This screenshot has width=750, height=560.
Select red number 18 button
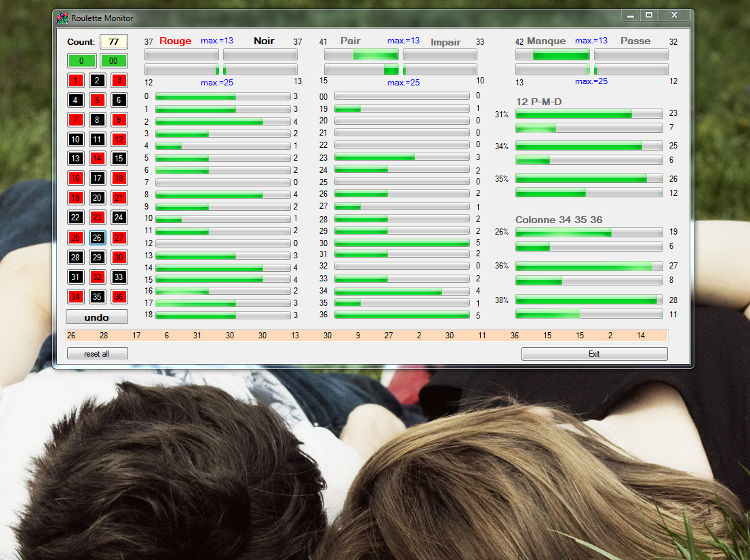119,178
